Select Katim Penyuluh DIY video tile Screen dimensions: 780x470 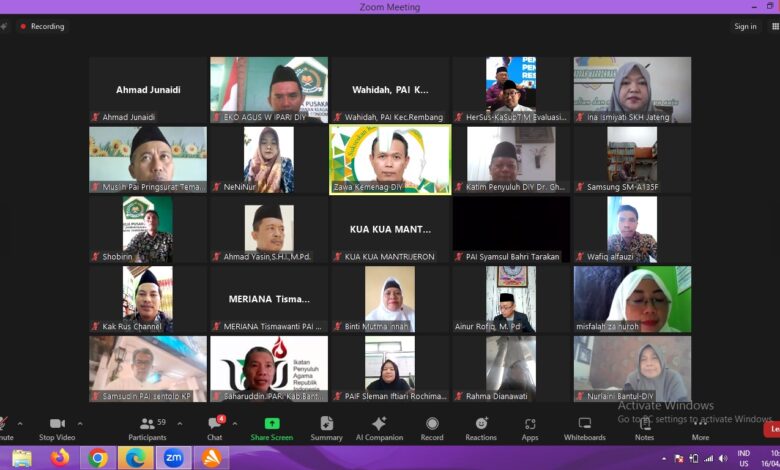[x=511, y=160]
